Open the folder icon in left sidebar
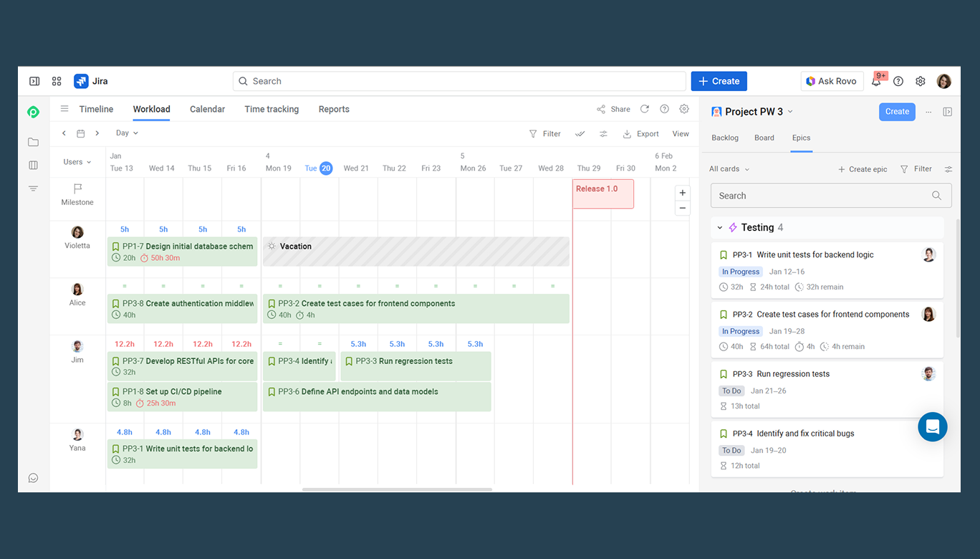The height and width of the screenshot is (559, 980). (x=33, y=142)
